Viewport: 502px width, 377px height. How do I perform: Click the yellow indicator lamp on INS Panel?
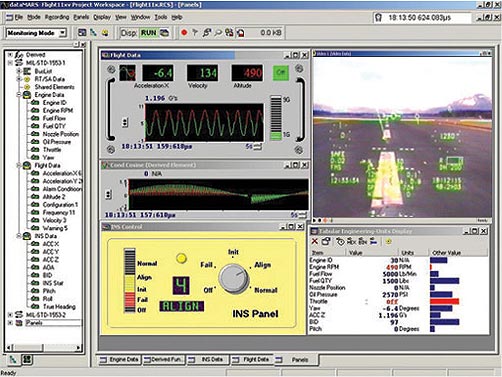(x=181, y=258)
